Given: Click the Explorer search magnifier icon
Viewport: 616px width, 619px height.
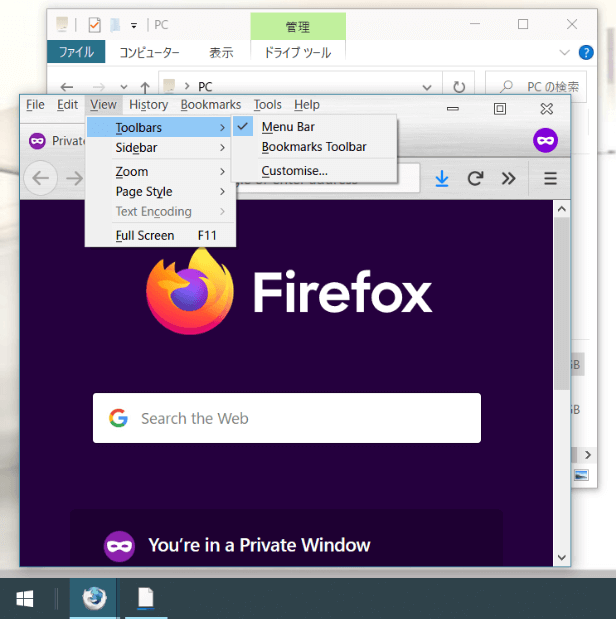Looking at the screenshot, I should [506, 86].
